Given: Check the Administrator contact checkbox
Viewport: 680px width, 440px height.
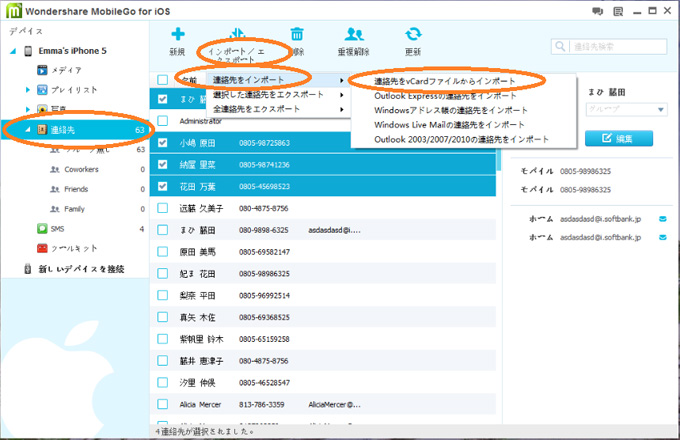Looking at the screenshot, I should click(x=163, y=121).
